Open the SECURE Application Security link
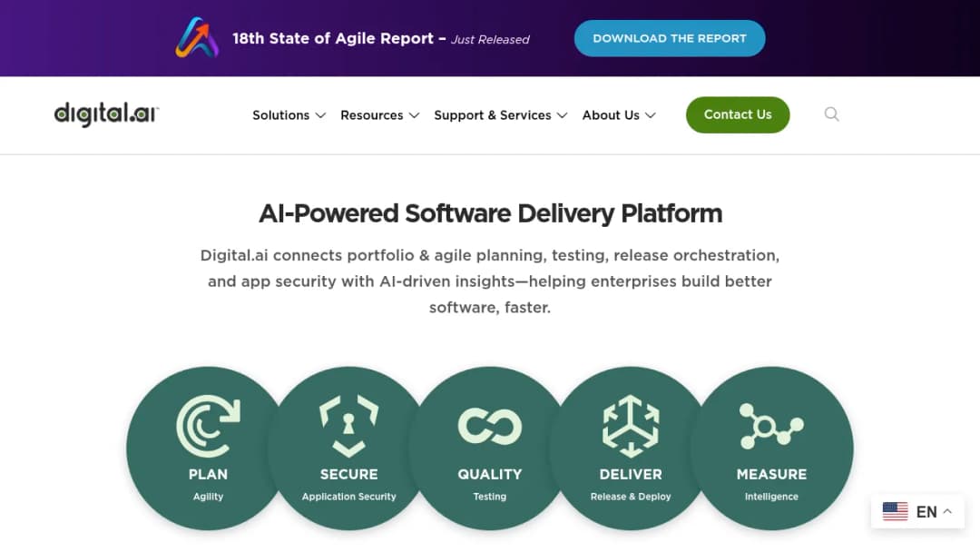Viewport: 980px width, 552px height. [348, 448]
